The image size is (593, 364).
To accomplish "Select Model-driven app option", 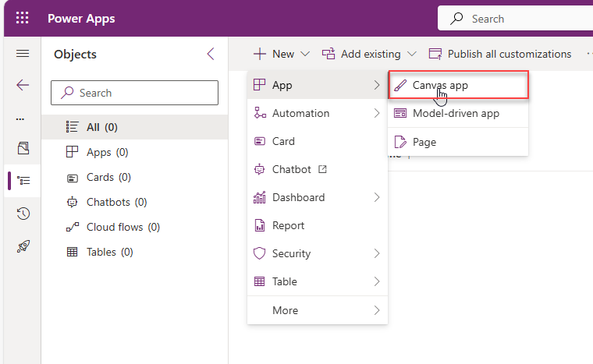I will pyautogui.click(x=458, y=113).
